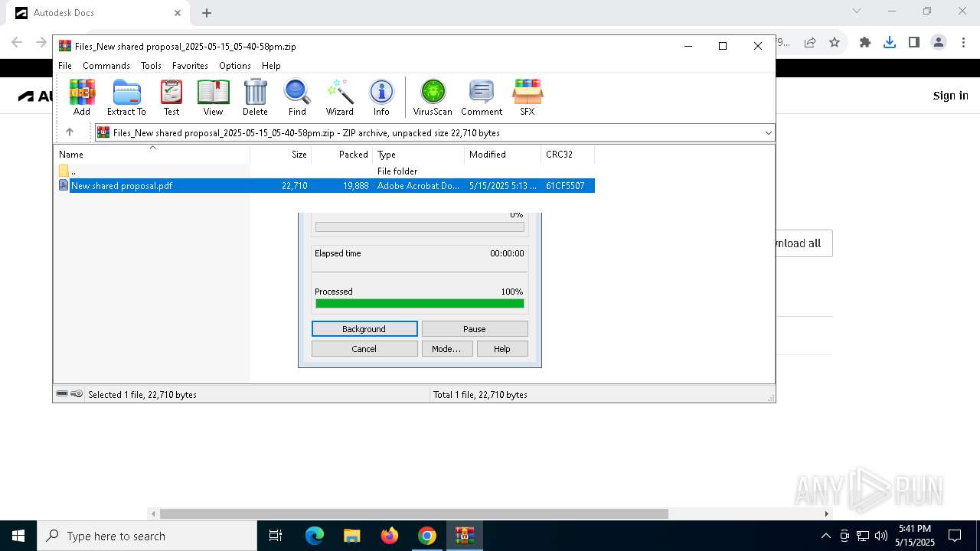Open a new Chrome tab
980x551 pixels.
[x=207, y=12]
